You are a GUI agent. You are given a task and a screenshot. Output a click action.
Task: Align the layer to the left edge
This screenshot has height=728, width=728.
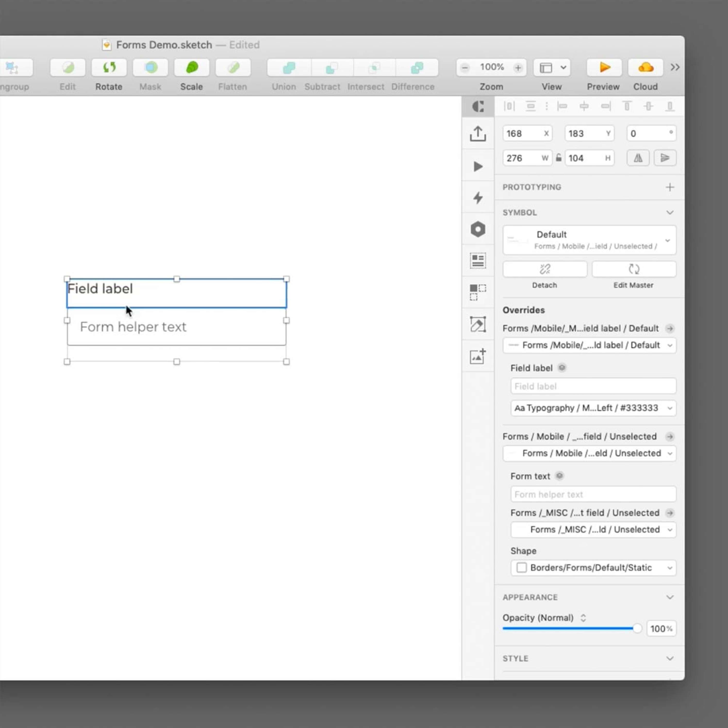click(562, 106)
